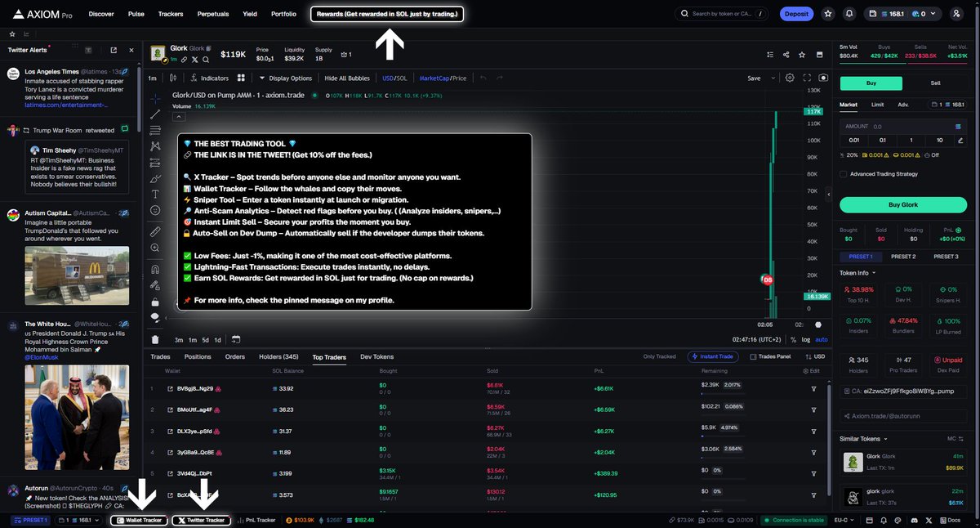
Task: Switch to the Dev Tokens tab
Action: point(376,356)
